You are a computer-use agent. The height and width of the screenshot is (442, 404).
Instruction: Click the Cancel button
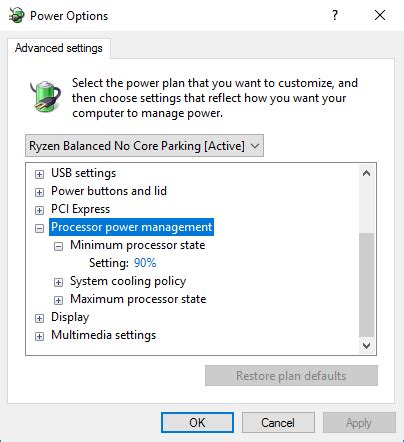tap(278, 422)
